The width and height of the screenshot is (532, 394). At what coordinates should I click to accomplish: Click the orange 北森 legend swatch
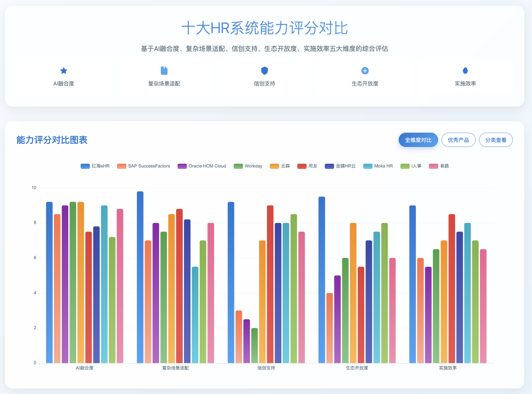tap(274, 166)
